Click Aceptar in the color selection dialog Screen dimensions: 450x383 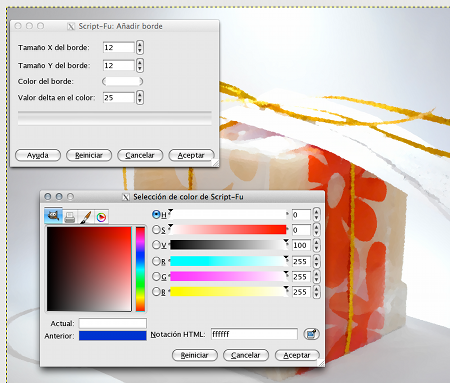point(297,355)
